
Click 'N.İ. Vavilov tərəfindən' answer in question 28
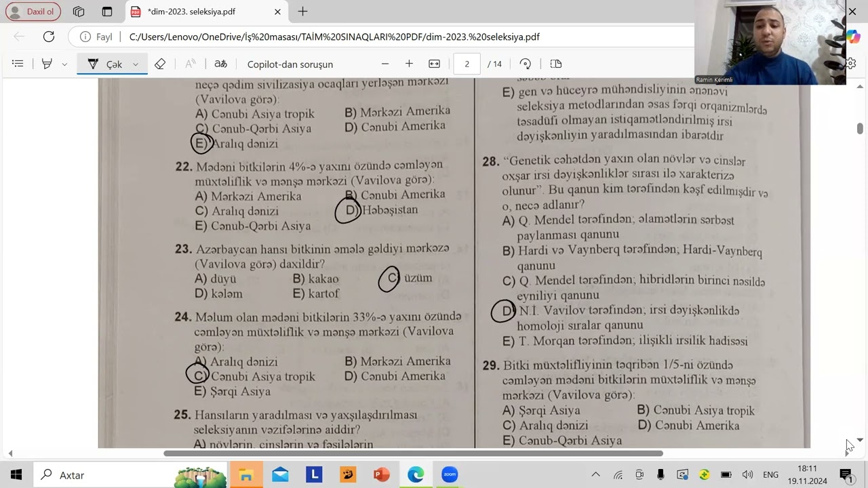581,310
